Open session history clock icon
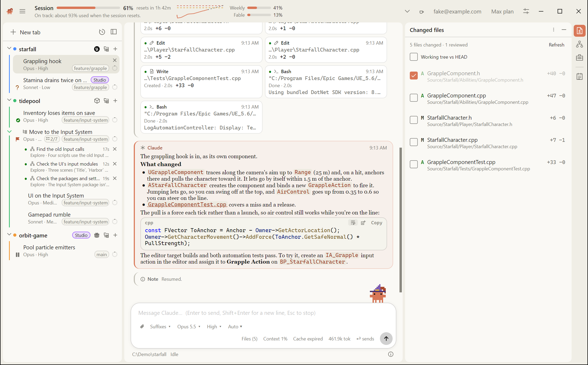The width and height of the screenshot is (588, 365). (x=102, y=32)
